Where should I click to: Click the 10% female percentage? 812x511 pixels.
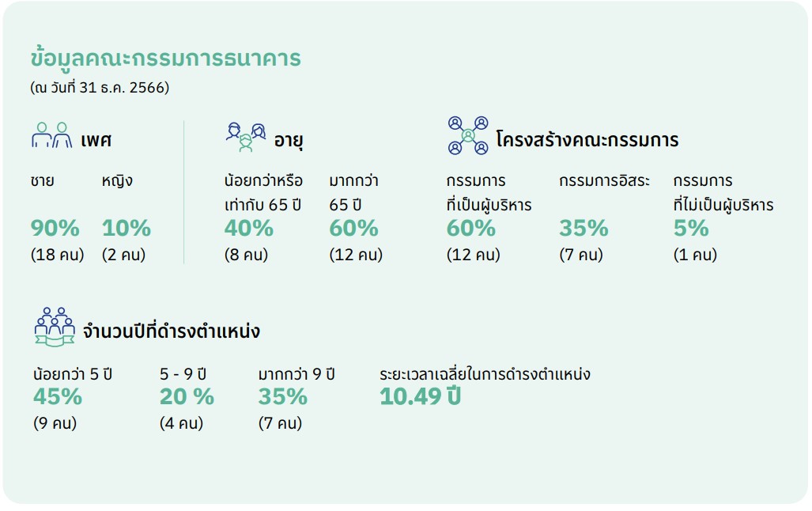[x=127, y=228]
